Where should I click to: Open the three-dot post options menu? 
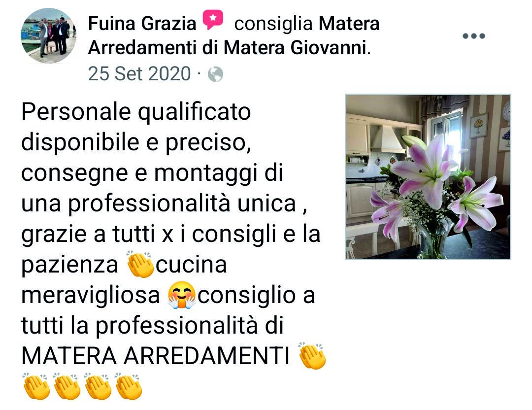coord(474,36)
